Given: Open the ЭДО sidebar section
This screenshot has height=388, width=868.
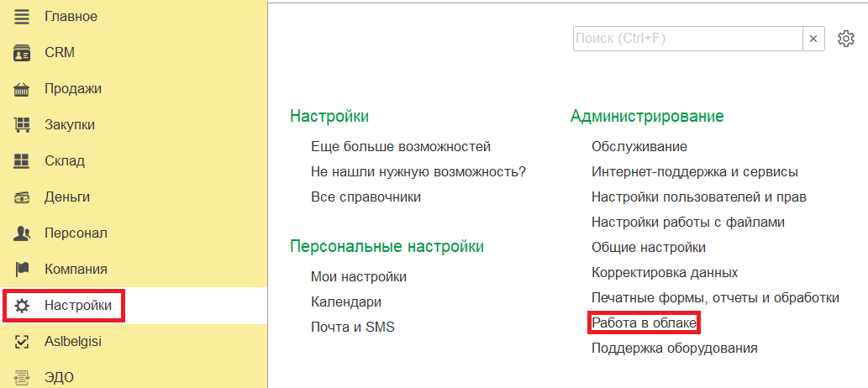Looking at the screenshot, I should [59, 377].
